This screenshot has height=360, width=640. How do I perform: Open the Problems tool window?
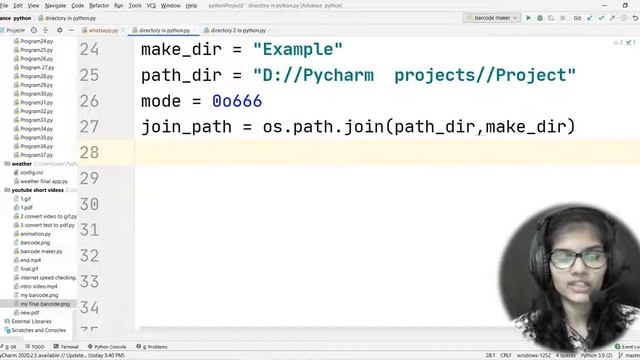152,347
